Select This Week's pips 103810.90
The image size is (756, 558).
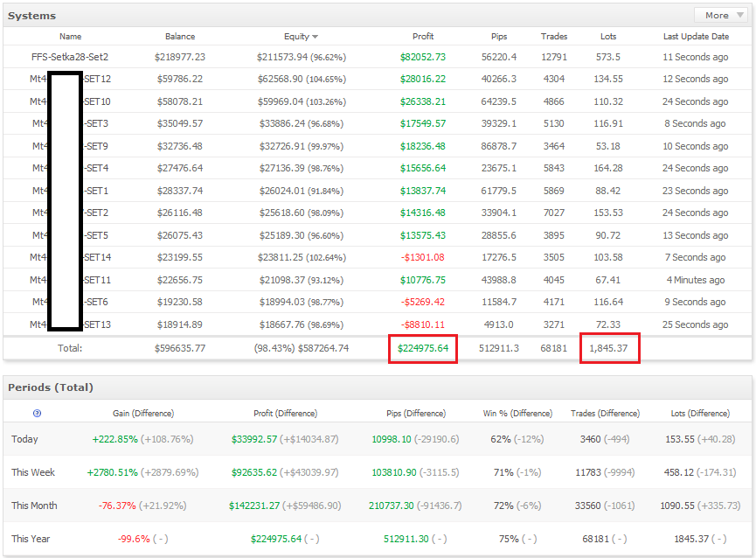394,472
